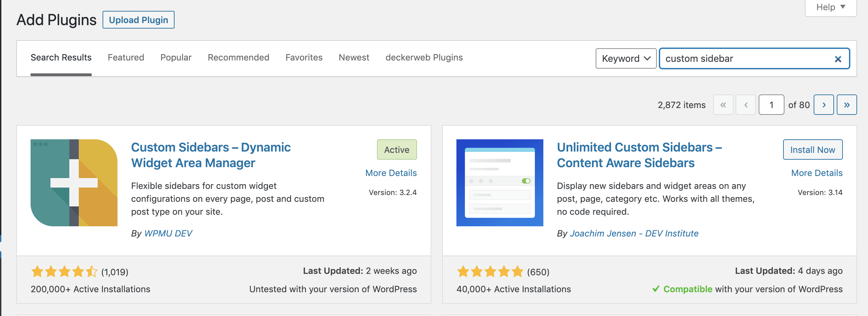Visit Joachim Jensen - DEV Institute author link
The height and width of the screenshot is (316, 868).
(x=634, y=233)
